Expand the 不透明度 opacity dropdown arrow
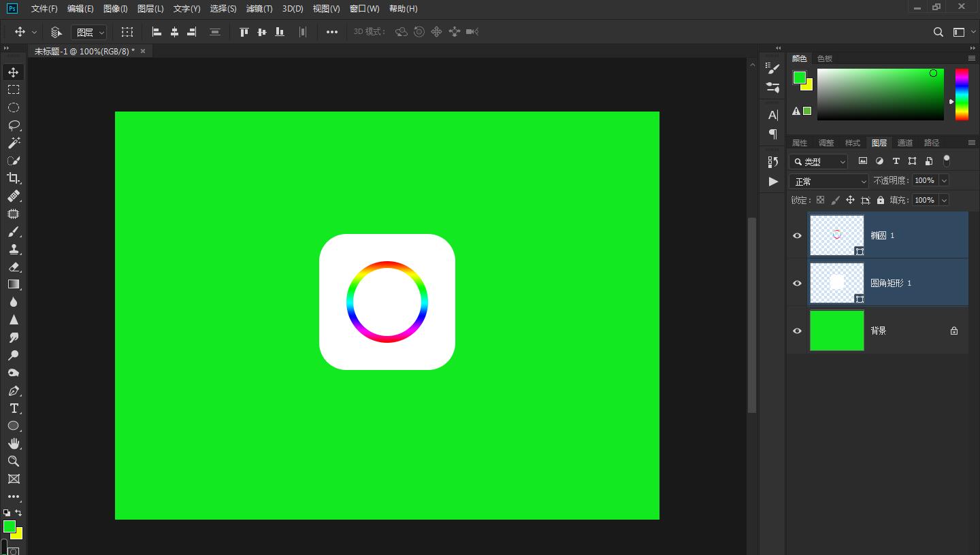Screen dimensions: 980x555 click(944, 180)
